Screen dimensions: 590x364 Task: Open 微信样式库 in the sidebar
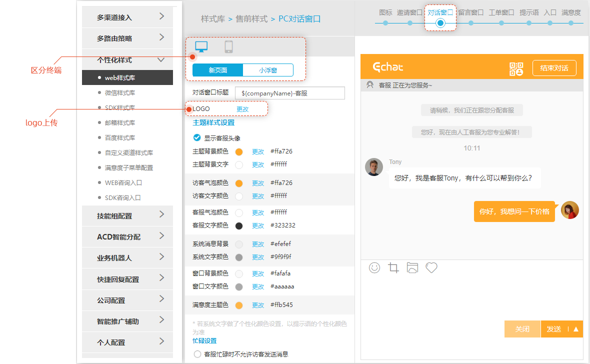120,92
